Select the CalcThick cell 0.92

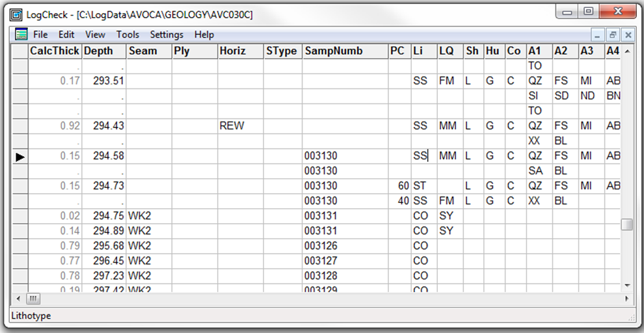tap(55, 126)
